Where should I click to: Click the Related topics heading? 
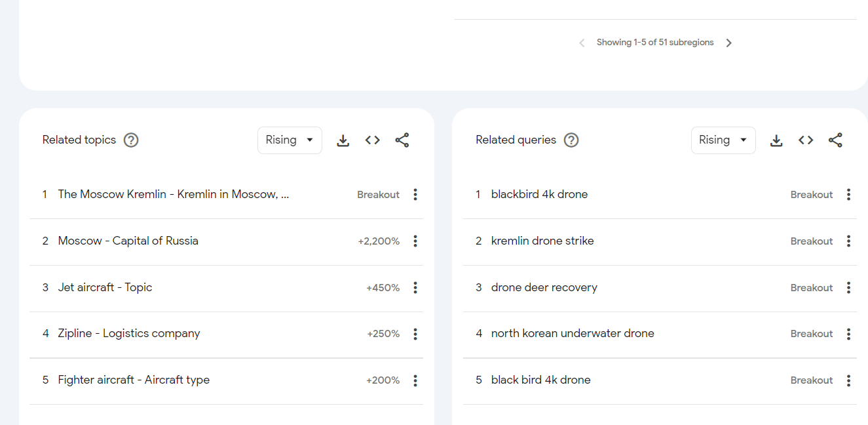(x=79, y=140)
